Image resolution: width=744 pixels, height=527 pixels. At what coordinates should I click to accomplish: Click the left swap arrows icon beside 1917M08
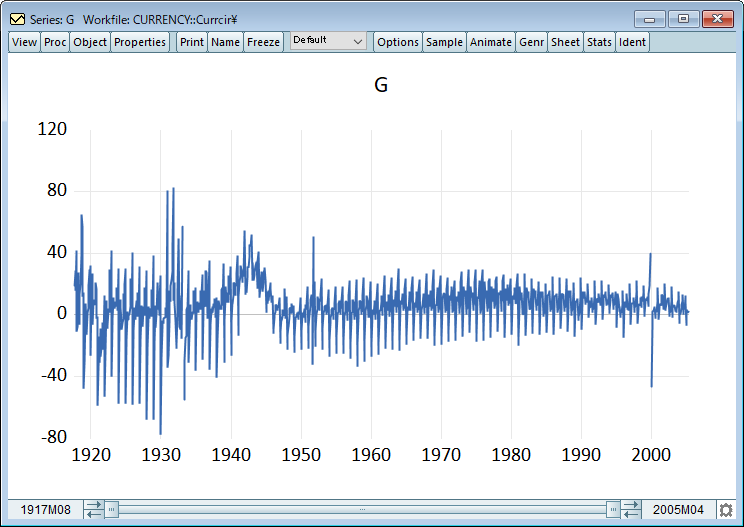coord(93,510)
